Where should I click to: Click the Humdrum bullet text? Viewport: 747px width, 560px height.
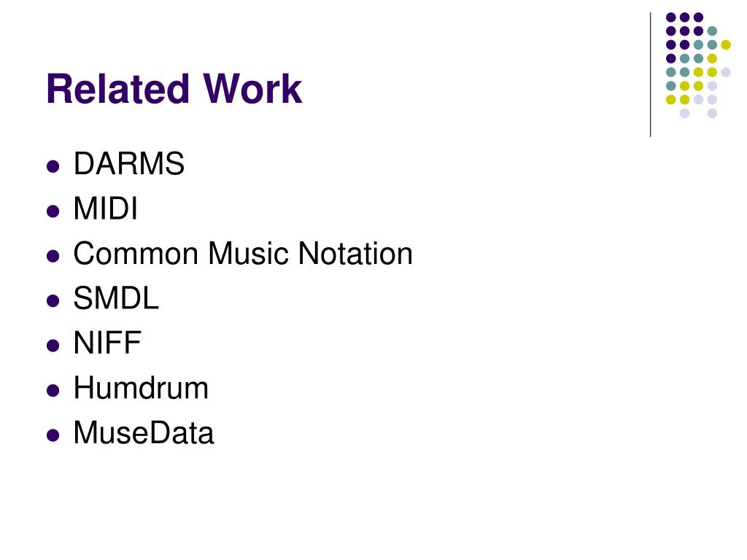click(141, 388)
